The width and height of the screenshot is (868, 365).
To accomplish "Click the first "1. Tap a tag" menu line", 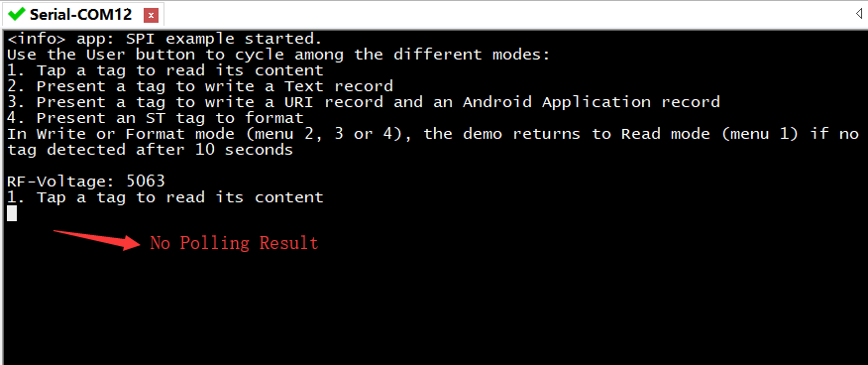I will pos(164,70).
